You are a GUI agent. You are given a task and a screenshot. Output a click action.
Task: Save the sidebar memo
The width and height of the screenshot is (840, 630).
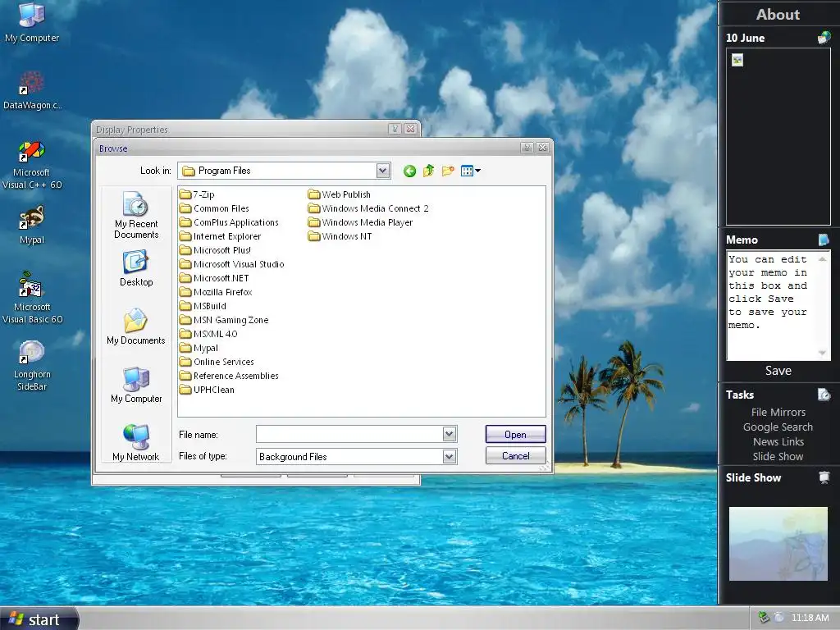coord(778,371)
